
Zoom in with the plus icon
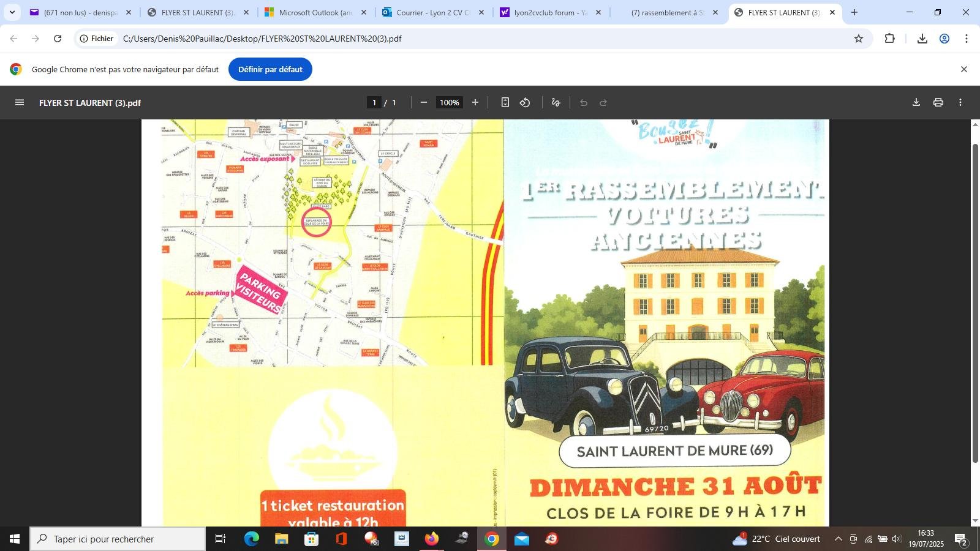coord(475,103)
